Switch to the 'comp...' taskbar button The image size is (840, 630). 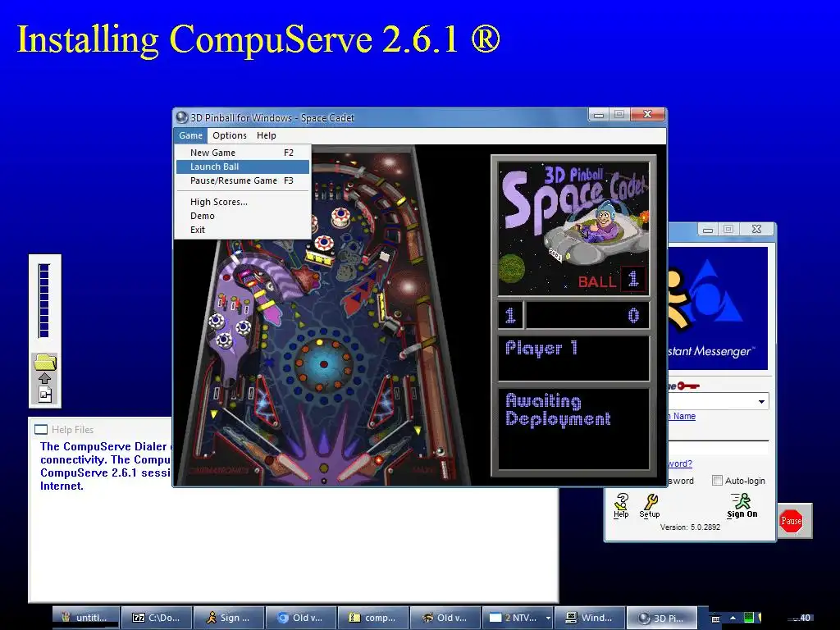click(373, 618)
